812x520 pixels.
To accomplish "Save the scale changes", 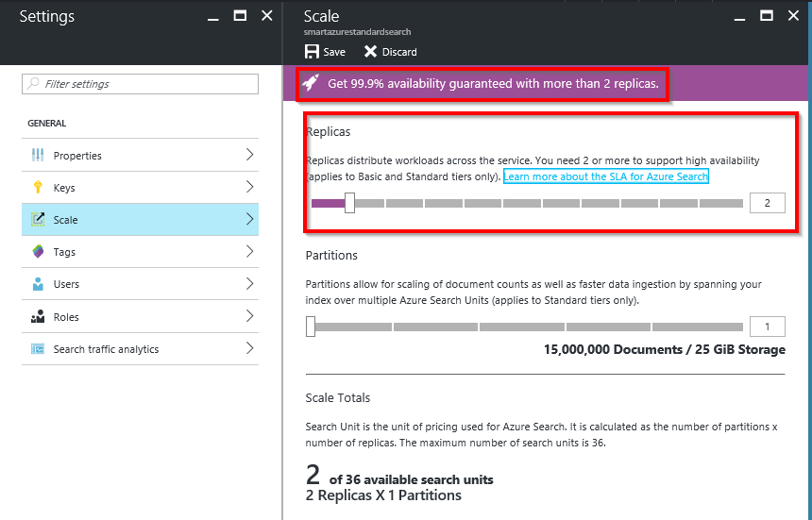I will (325, 52).
